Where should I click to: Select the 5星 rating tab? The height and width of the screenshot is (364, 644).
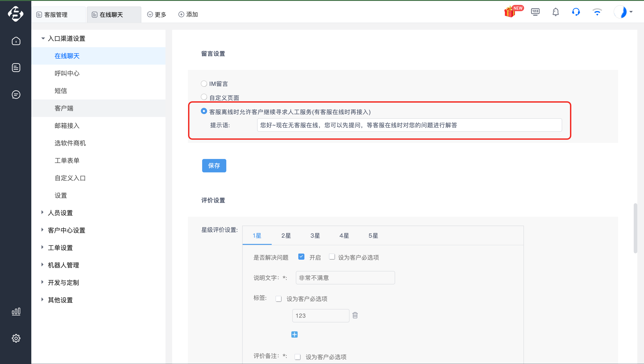click(373, 235)
